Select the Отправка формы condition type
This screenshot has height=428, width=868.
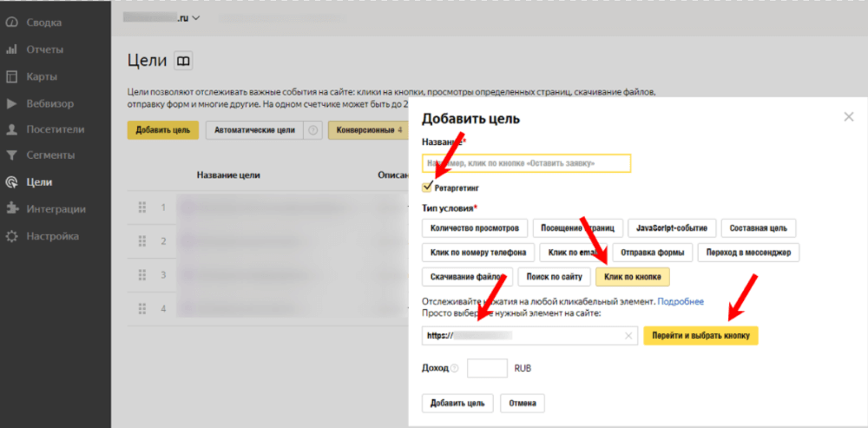click(654, 253)
